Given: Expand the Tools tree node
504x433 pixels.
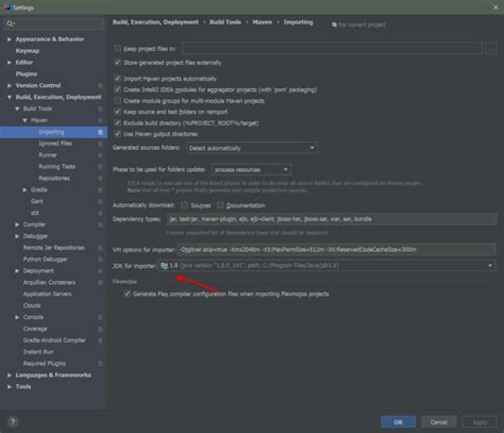Looking at the screenshot, I should pos(9,387).
